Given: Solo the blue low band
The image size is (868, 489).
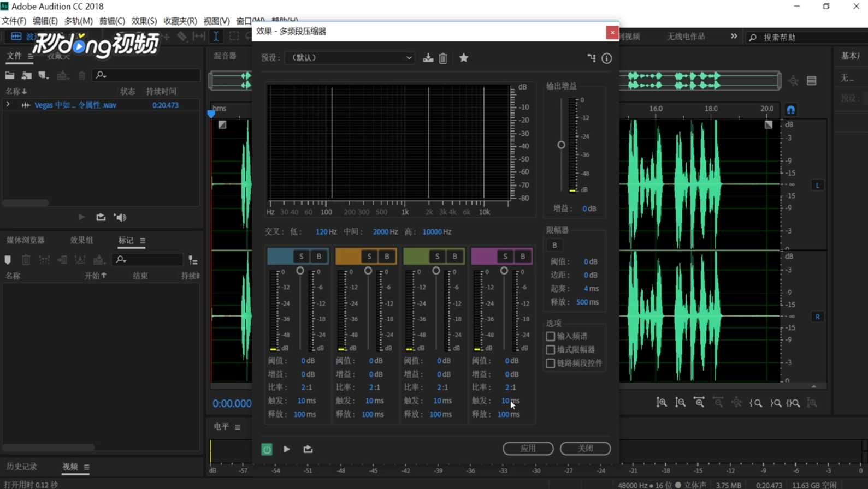Looking at the screenshot, I should click(x=301, y=256).
